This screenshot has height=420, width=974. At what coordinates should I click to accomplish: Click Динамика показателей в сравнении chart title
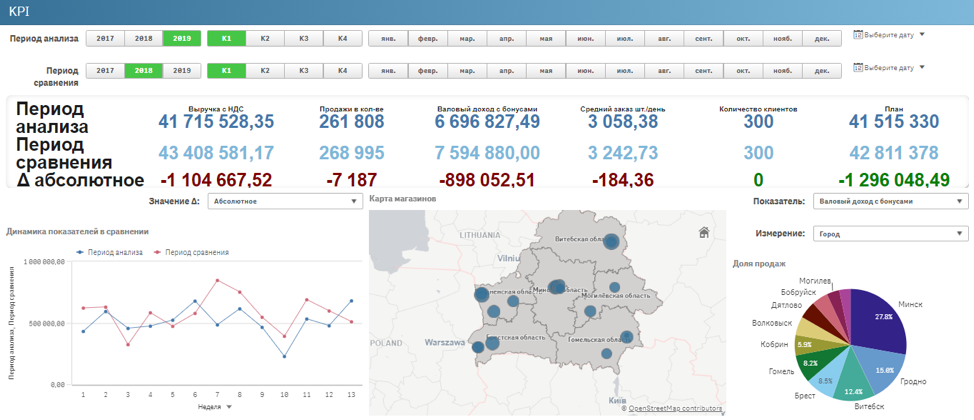77,231
